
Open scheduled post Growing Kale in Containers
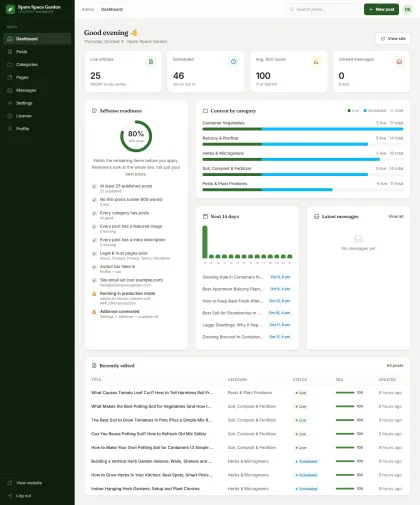(x=233, y=277)
